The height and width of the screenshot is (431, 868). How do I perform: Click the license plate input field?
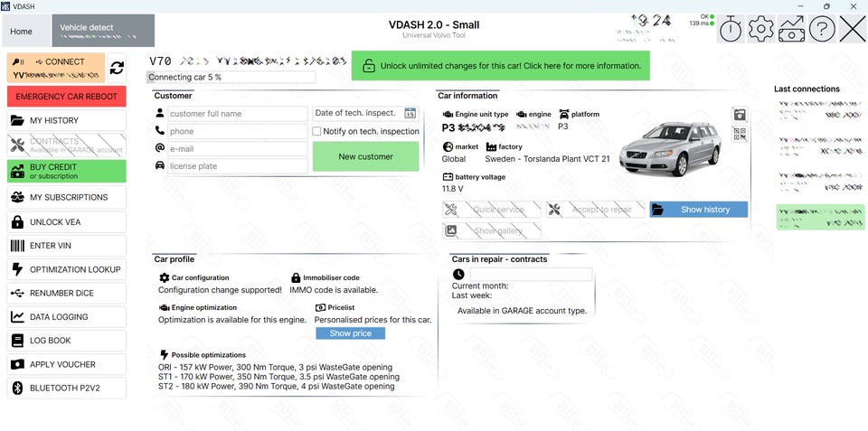tap(238, 166)
